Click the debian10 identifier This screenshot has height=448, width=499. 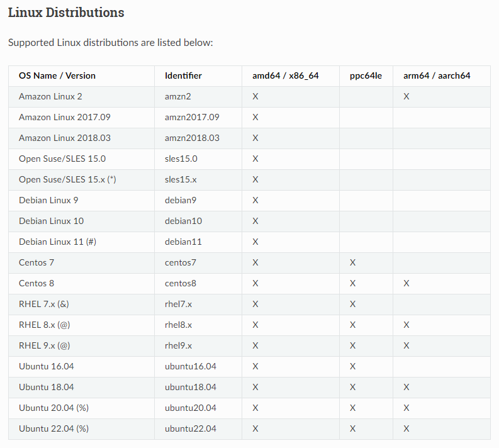183,221
